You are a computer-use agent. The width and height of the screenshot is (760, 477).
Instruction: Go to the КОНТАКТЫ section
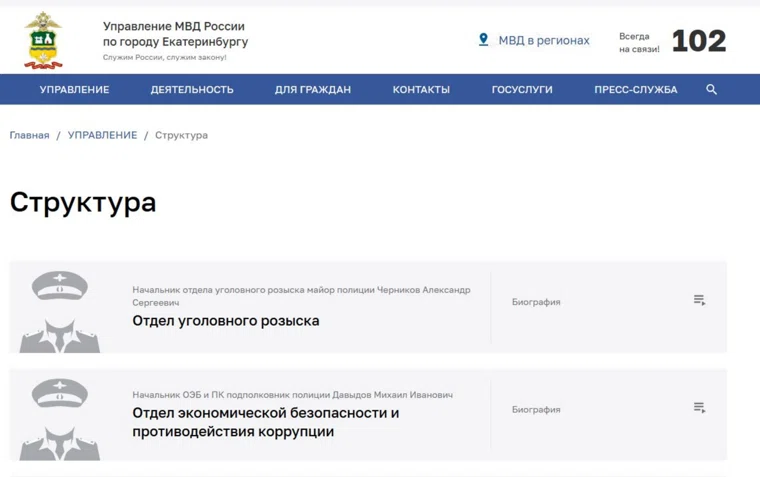[x=421, y=90]
